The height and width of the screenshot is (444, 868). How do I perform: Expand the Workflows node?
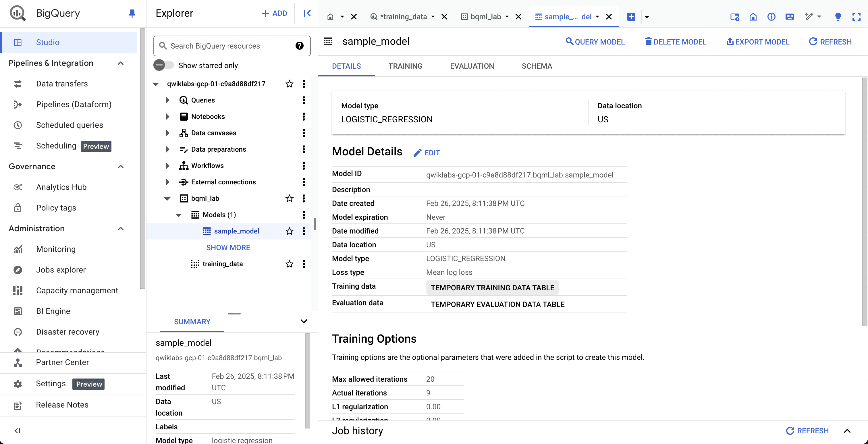pos(167,166)
